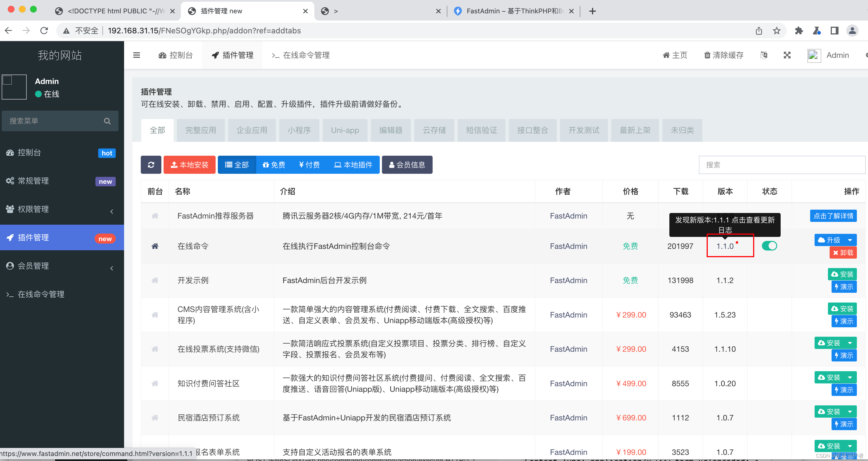Screen dimensions: 868x461
Task: Click the 会员信息 button
Action: pos(407,165)
